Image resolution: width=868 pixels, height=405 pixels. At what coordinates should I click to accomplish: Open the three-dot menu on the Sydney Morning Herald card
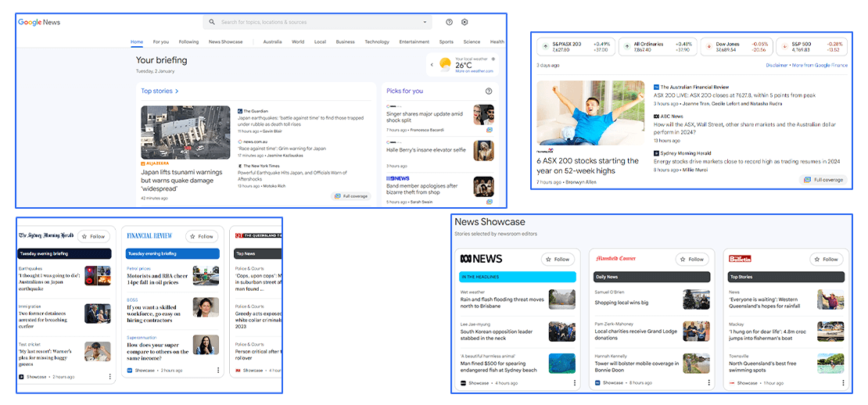[109, 377]
